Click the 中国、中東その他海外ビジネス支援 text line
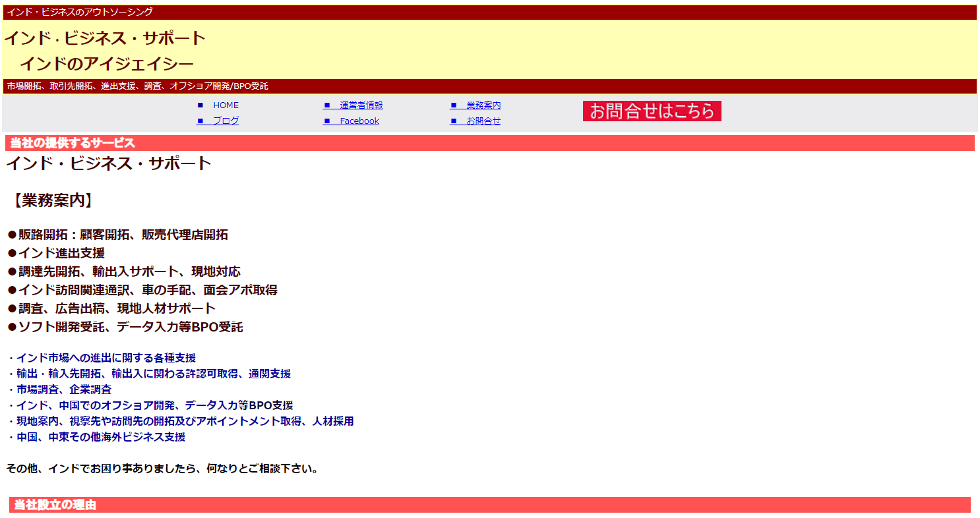The image size is (980, 518). 100,437
